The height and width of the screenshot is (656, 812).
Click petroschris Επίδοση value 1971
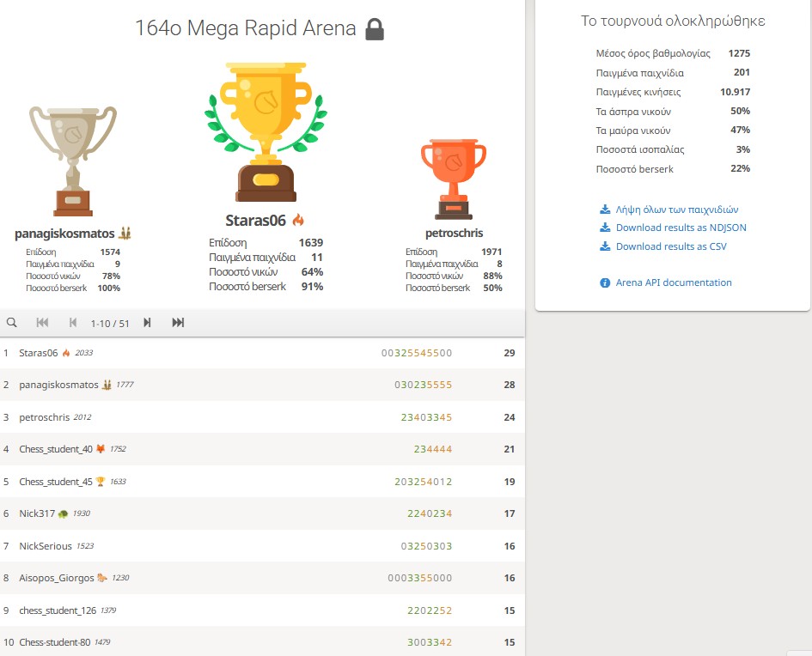491,252
